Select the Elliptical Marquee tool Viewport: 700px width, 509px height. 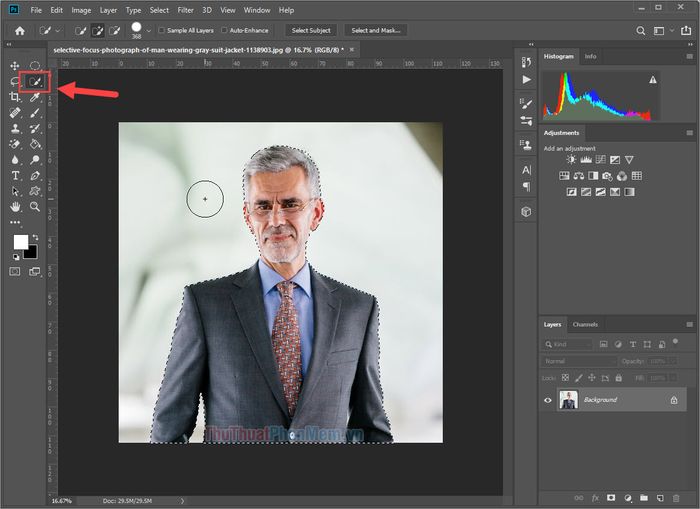pos(35,66)
